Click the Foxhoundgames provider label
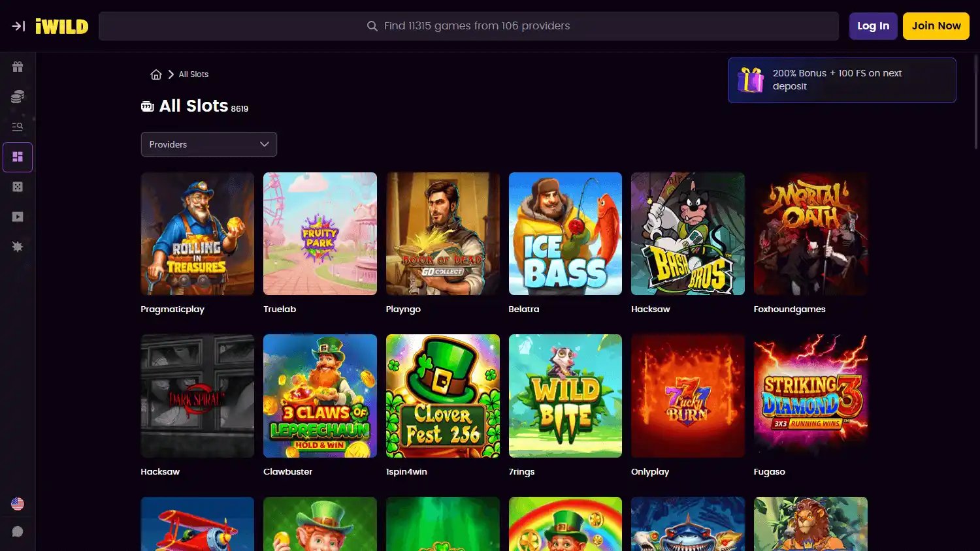The image size is (980, 551). (x=789, y=309)
